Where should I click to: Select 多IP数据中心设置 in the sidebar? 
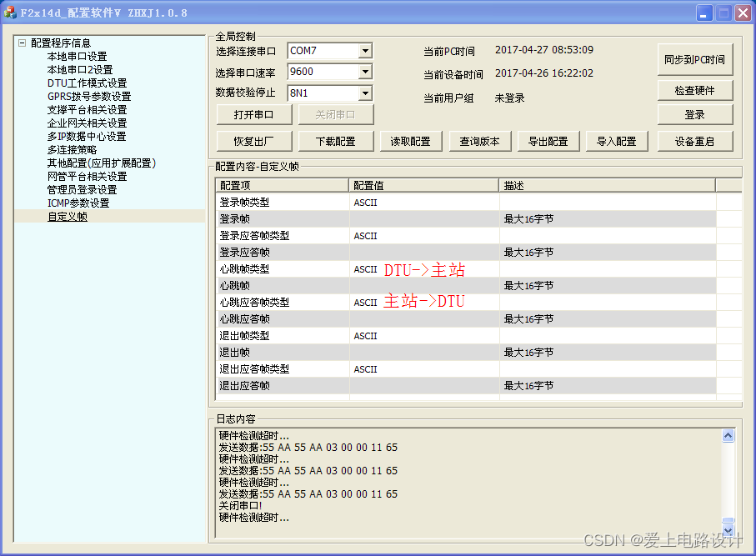(83, 136)
